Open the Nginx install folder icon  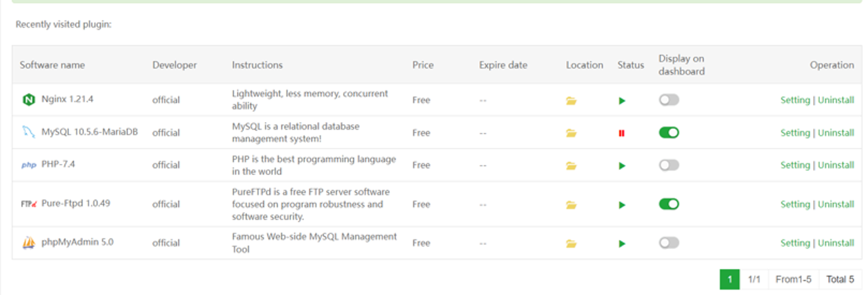tap(571, 100)
